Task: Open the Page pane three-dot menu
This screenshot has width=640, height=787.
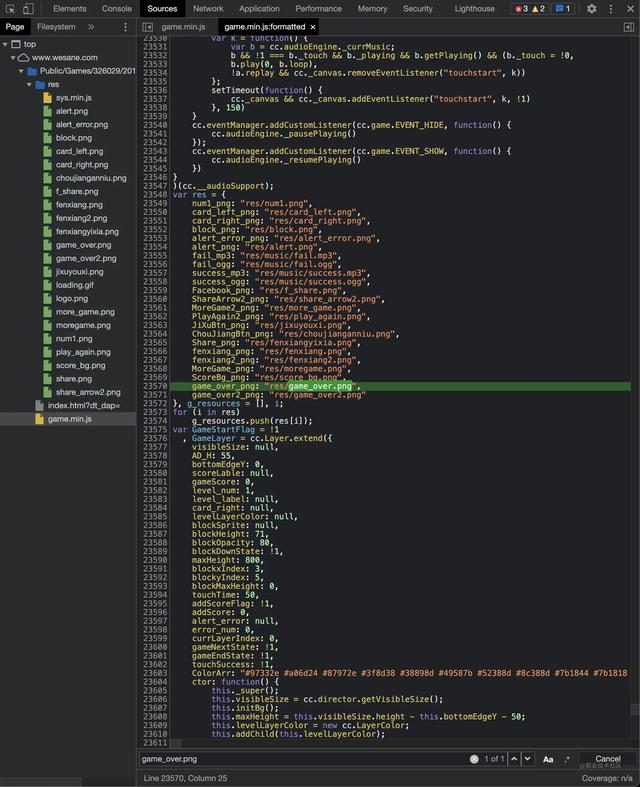Action: [x=125, y=27]
